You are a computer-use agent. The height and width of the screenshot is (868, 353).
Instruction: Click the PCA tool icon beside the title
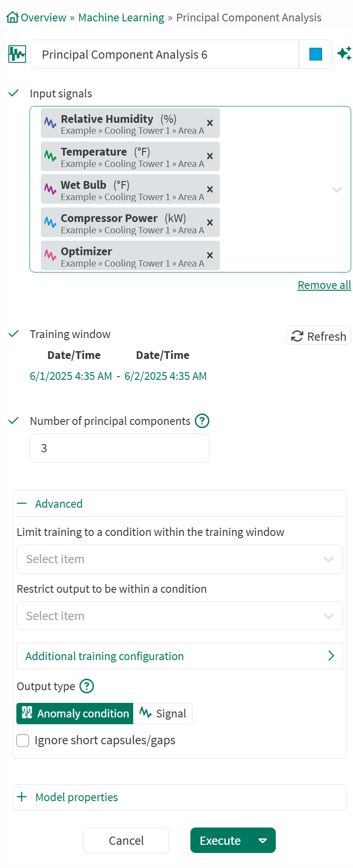click(x=16, y=54)
